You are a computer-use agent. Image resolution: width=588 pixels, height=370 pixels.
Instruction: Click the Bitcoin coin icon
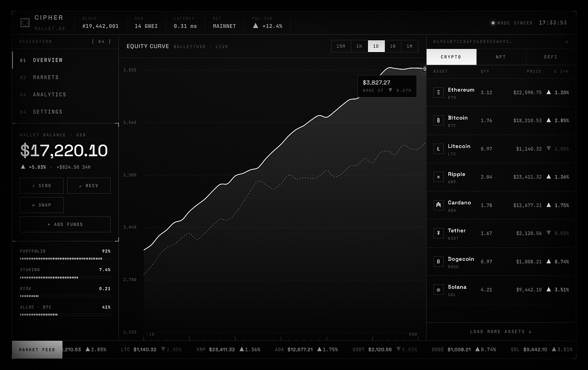click(439, 120)
